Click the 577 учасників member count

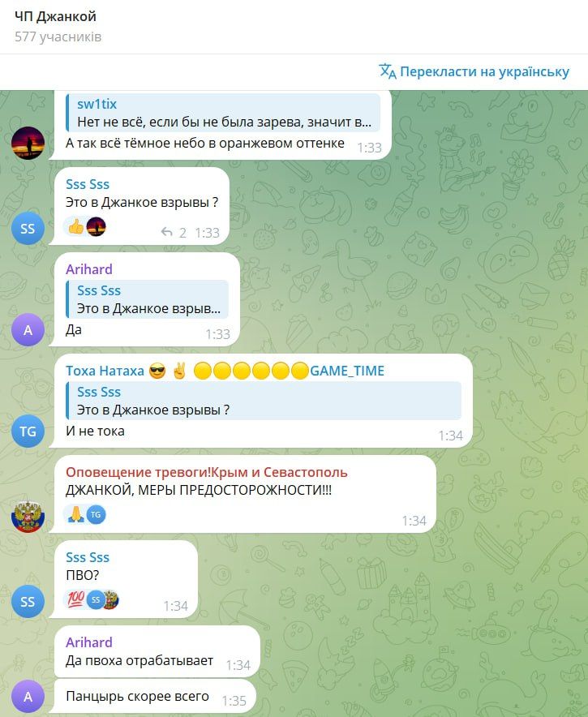tap(58, 36)
